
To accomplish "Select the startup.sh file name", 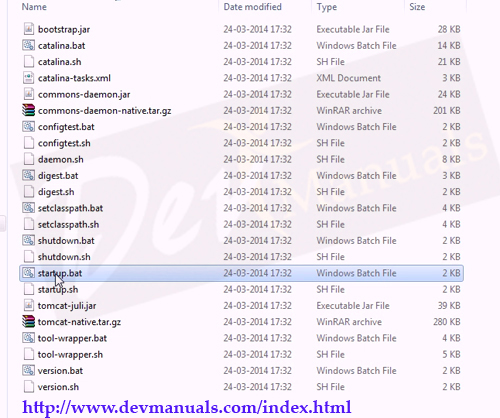I will pyautogui.click(x=58, y=289).
